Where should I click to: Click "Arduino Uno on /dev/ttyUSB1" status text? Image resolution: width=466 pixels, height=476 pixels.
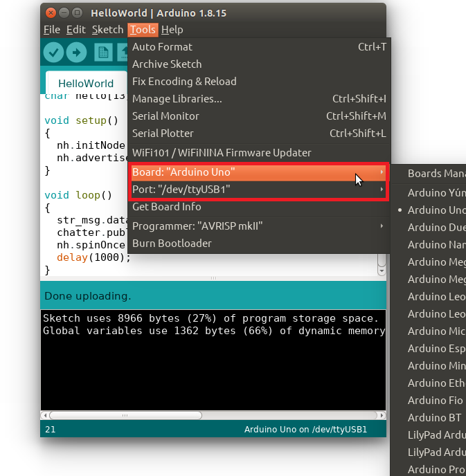click(305, 430)
